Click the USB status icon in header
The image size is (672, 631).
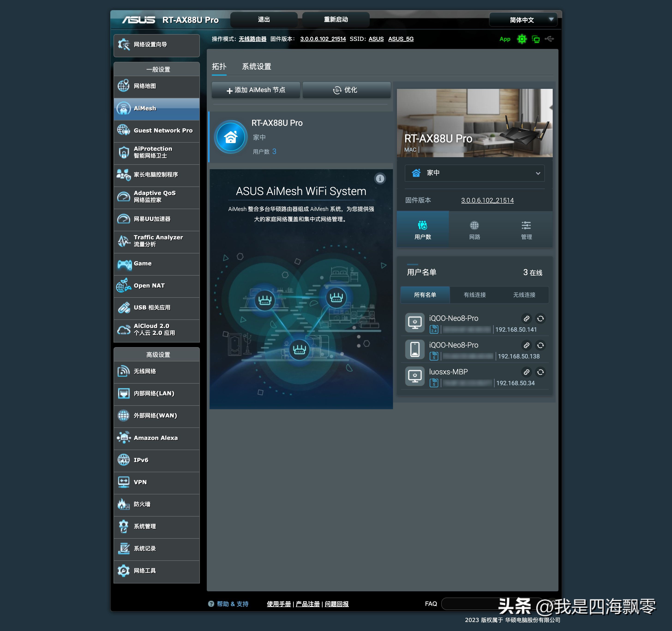tap(549, 39)
